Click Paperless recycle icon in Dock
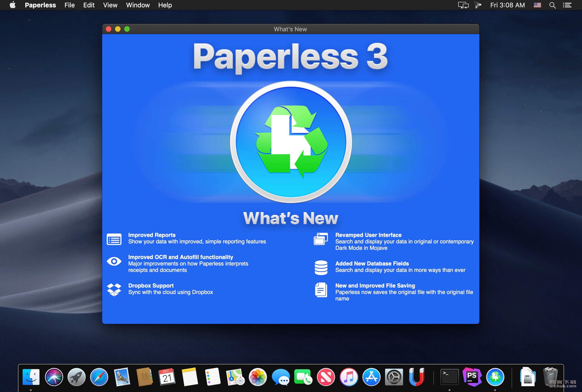The height and width of the screenshot is (392, 582). point(495,377)
